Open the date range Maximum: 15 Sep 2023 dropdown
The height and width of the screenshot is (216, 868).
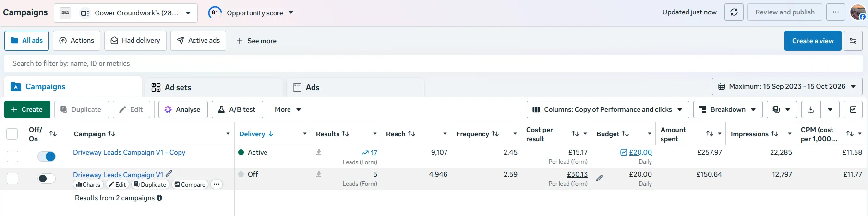(x=787, y=86)
